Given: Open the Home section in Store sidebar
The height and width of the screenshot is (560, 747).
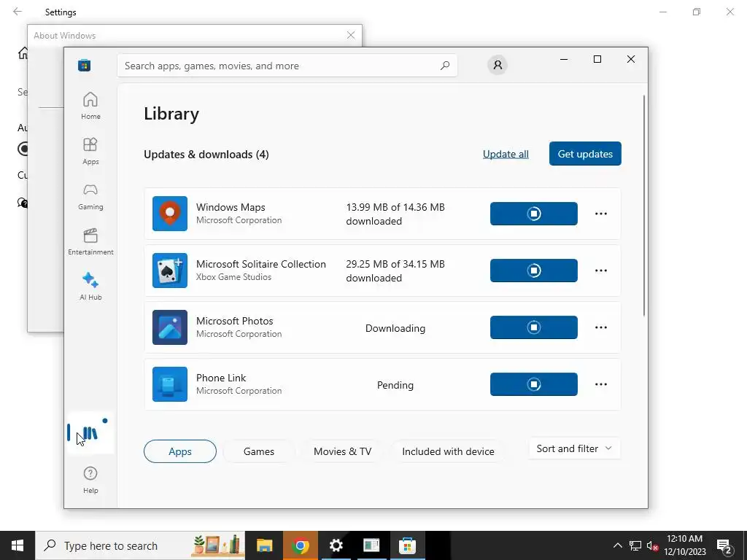Looking at the screenshot, I should coord(90,106).
